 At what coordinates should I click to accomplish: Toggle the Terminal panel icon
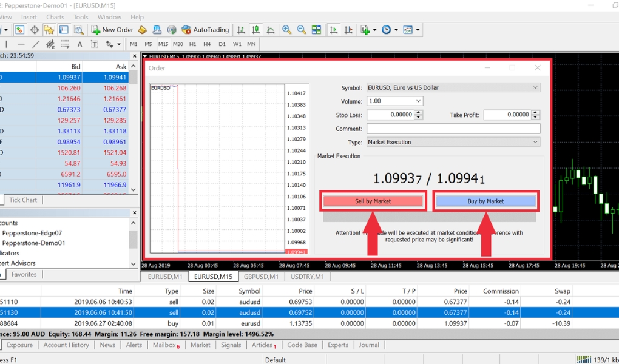(64, 30)
